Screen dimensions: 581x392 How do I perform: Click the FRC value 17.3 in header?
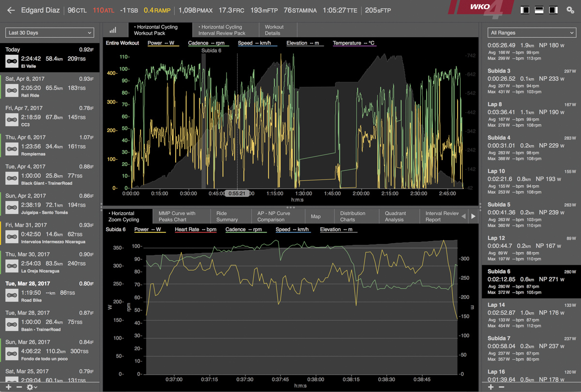click(231, 10)
